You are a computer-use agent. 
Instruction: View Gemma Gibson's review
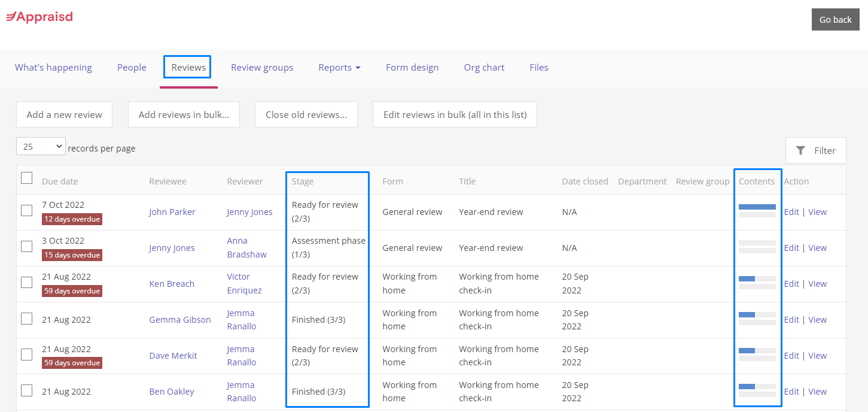pos(817,320)
